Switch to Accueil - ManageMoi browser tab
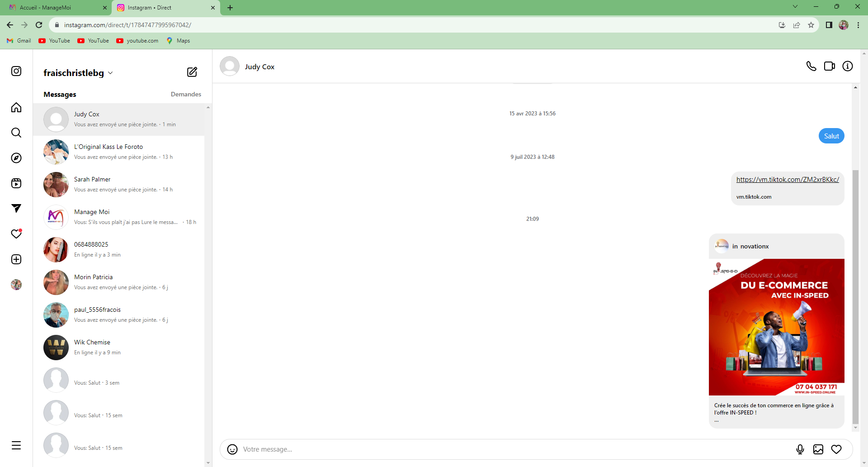Viewport: 868px width, 467px height. (x=54, y=8)
